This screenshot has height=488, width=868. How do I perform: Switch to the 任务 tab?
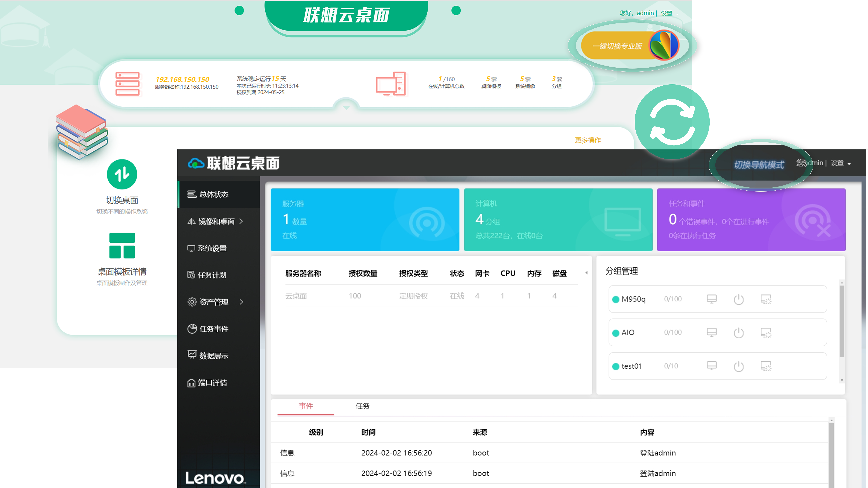pos(363,406)
